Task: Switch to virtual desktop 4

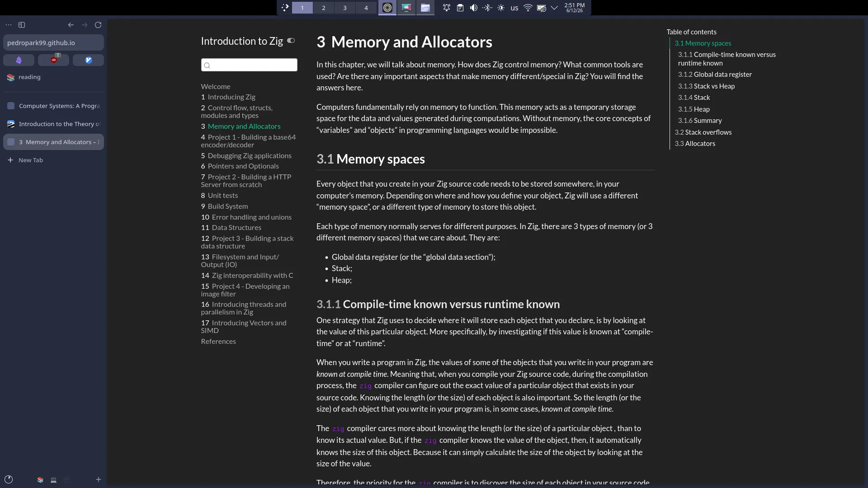Action: pyautogui.click(x=366, y=8)
